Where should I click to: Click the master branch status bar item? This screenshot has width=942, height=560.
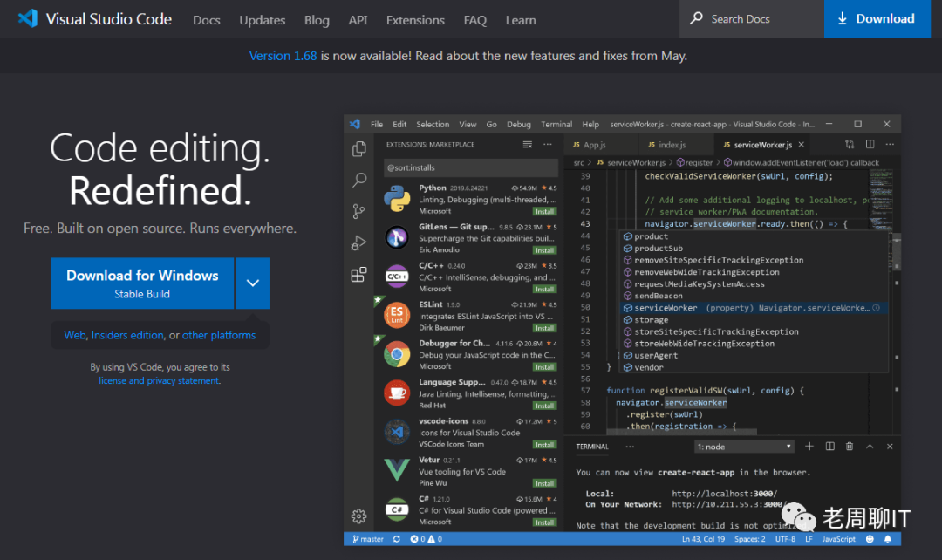[x=368, y=539]
